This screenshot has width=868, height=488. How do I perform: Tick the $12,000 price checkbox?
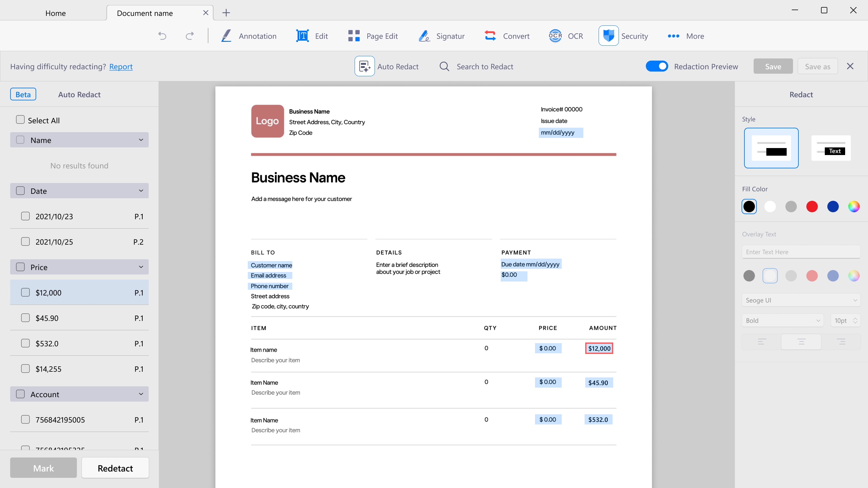[x=25, y=292]
